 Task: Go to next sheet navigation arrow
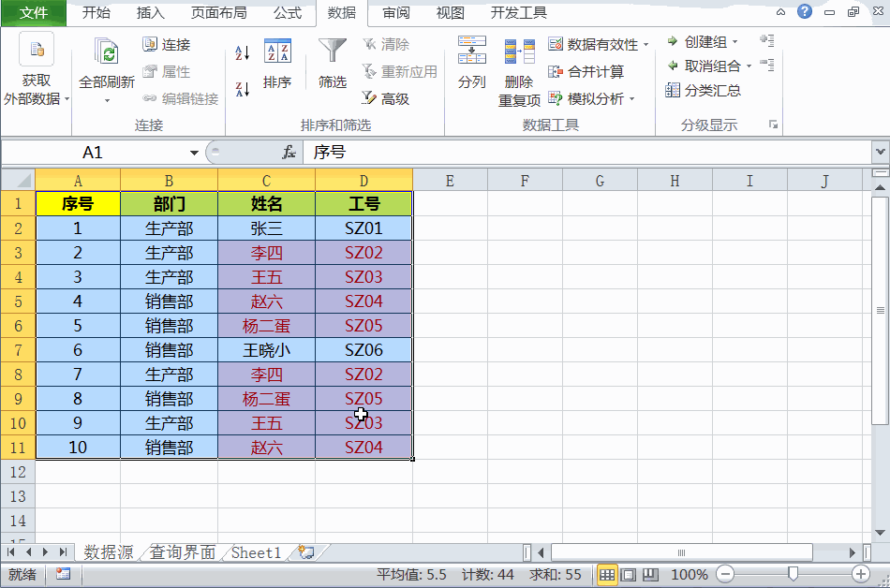pos(45,552)
